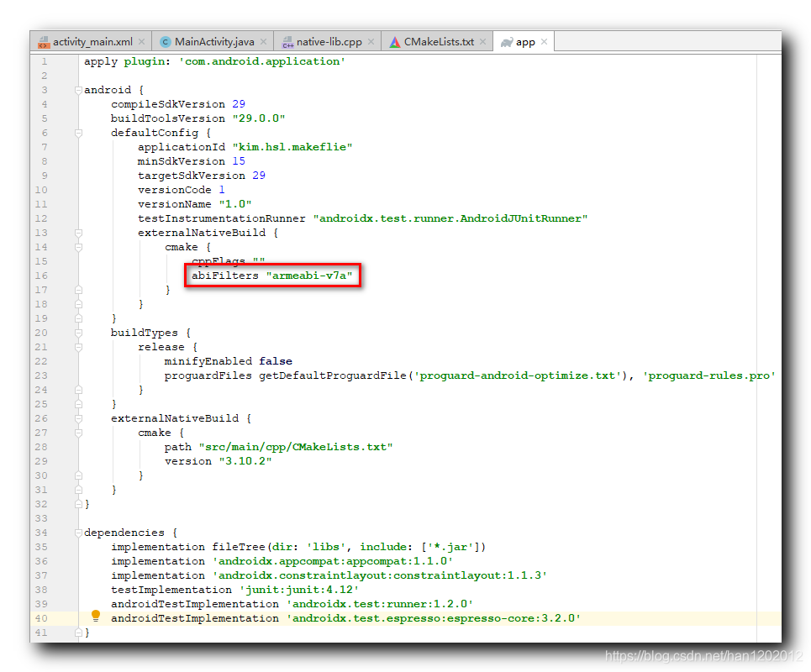Viewport: 811px width, 672px height.
Task: Click the applicationId "kim.hsl.makeflie" string
Action: click(292, 147)
